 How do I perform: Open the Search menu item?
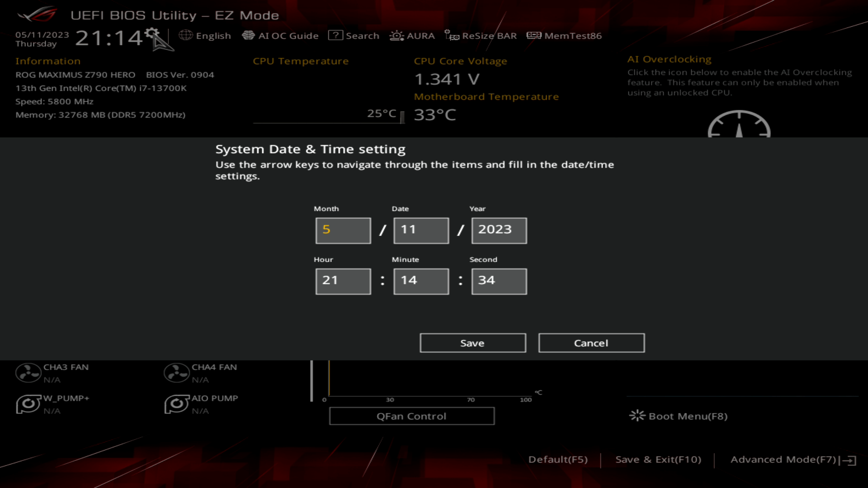362,36
